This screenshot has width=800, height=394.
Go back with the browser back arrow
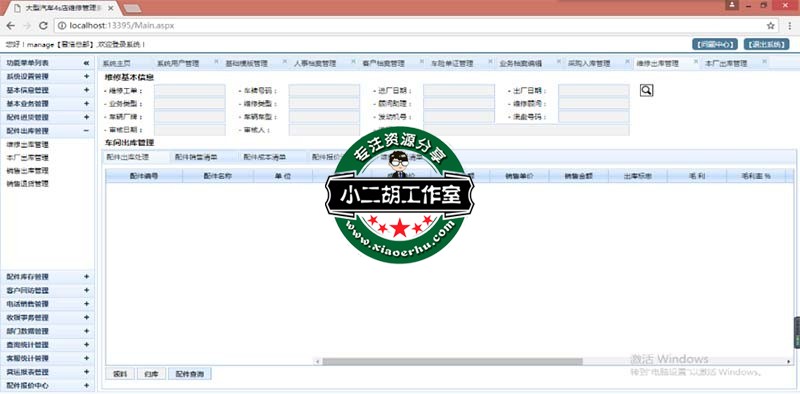click(x=11, y=26)
